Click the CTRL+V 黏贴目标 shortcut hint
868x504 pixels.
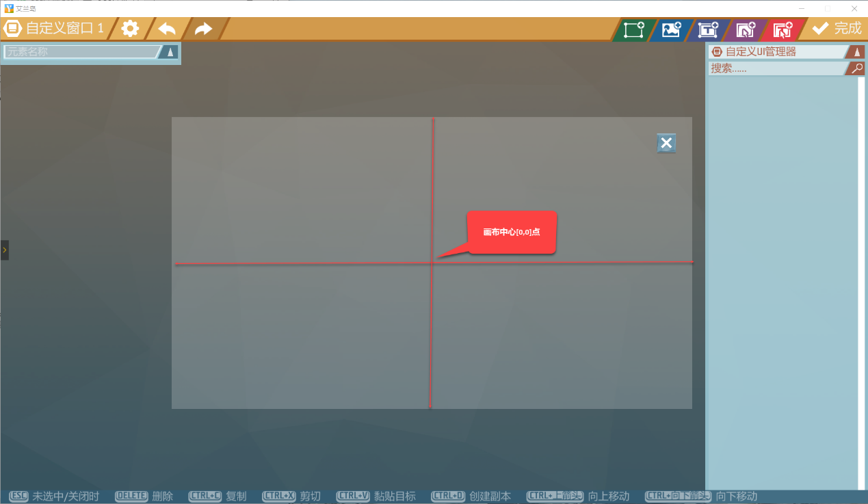coord(376,496)
